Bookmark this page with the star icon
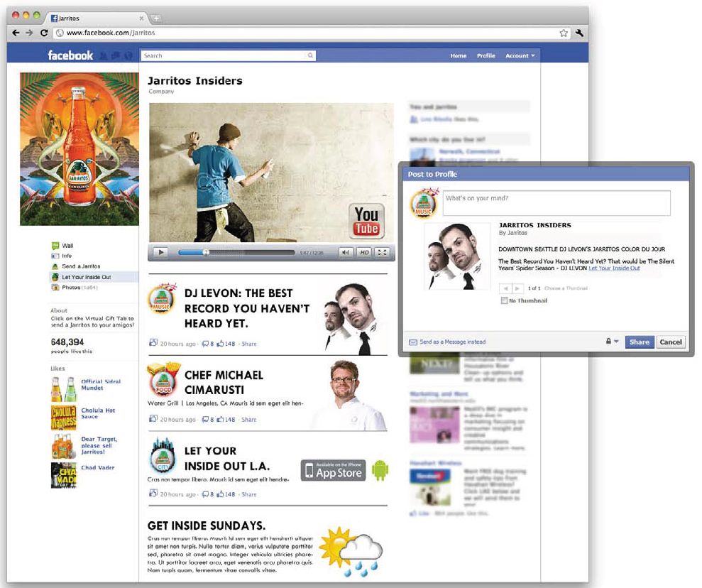The image size is (702, 588). (x=564, y=33)
